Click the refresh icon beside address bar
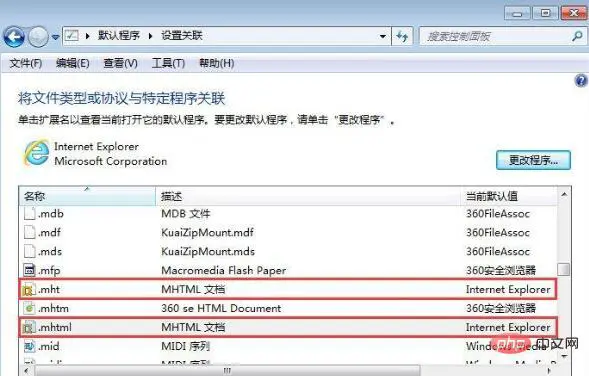Screen dimensions: 589x376 (x=402, y=36)
